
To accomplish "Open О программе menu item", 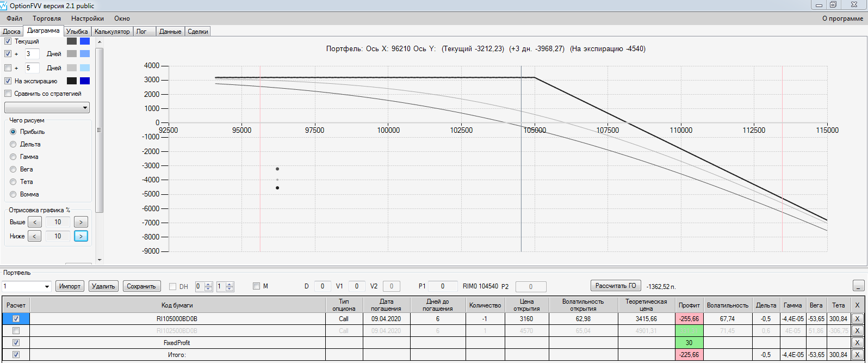I will [x=842, y=19].
